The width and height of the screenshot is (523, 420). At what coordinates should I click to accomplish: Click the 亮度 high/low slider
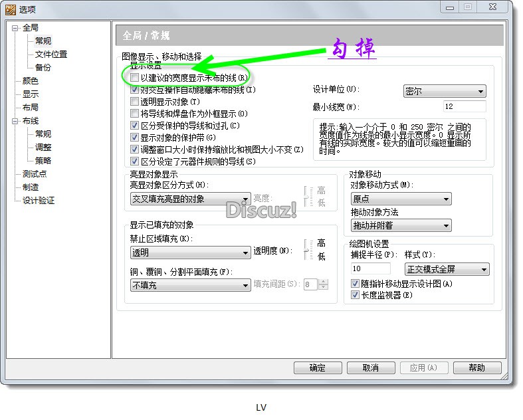pos(307,197)
